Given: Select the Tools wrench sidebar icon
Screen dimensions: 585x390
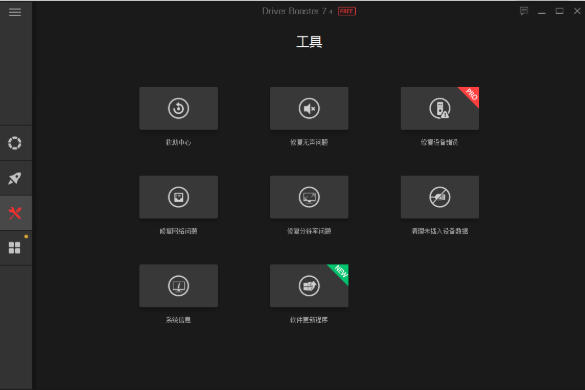Looking at the screenshot, I should [15, 213].
